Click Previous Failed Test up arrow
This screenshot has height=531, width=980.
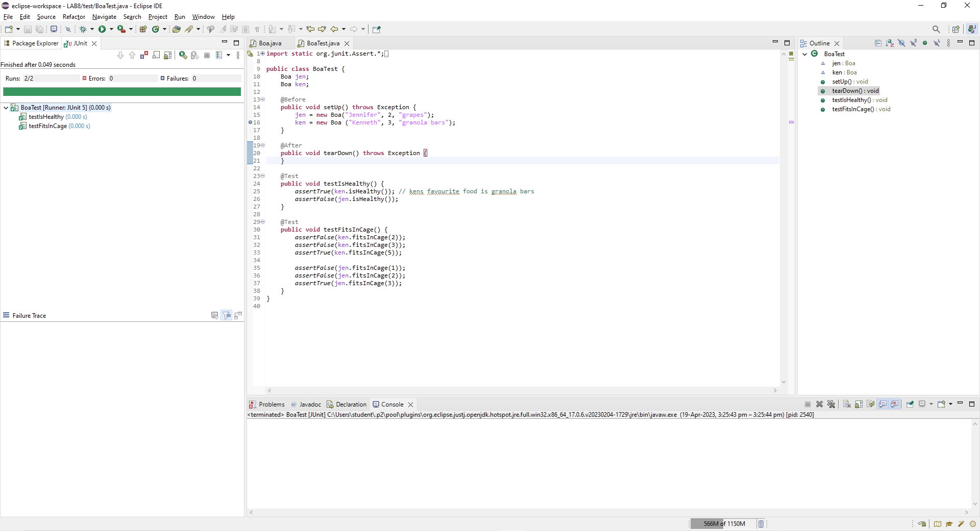tap(132, 55)
